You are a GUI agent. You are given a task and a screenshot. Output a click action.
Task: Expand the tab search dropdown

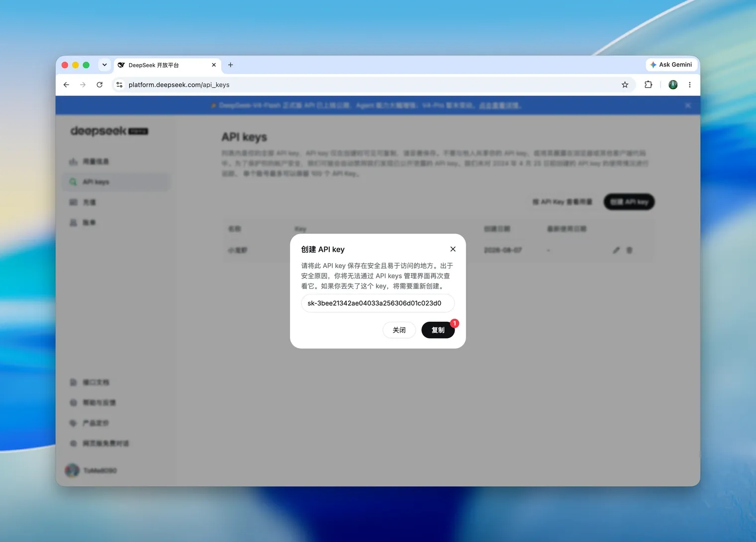pos(104,65)
